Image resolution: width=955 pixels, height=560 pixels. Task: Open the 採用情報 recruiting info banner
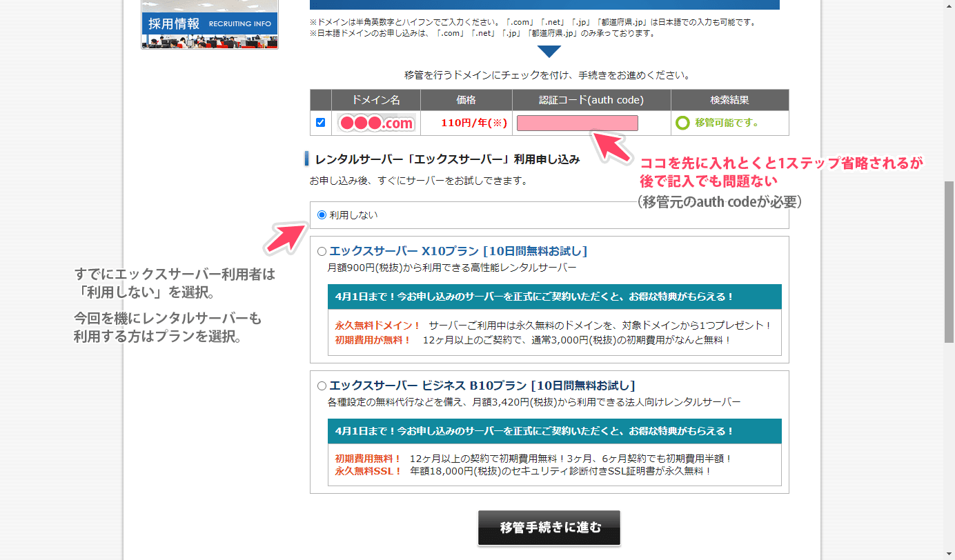point(209,25)
